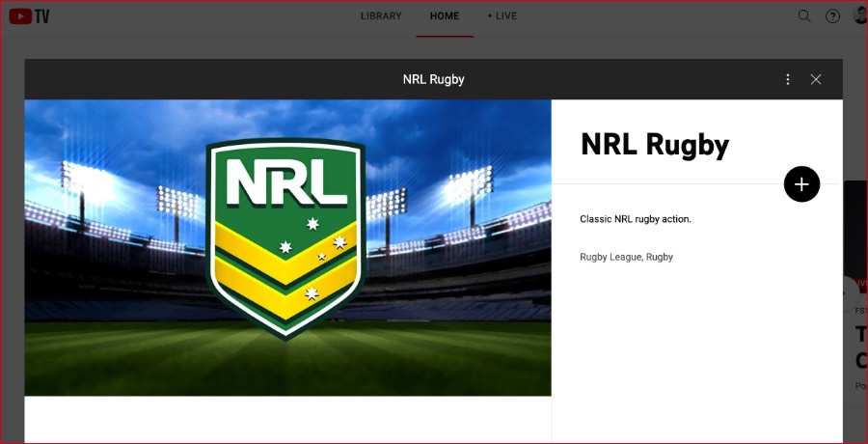Viewport: 868px width, 444px height.
Task: Open the NRL Rugby more options menu
Action: 788,79
